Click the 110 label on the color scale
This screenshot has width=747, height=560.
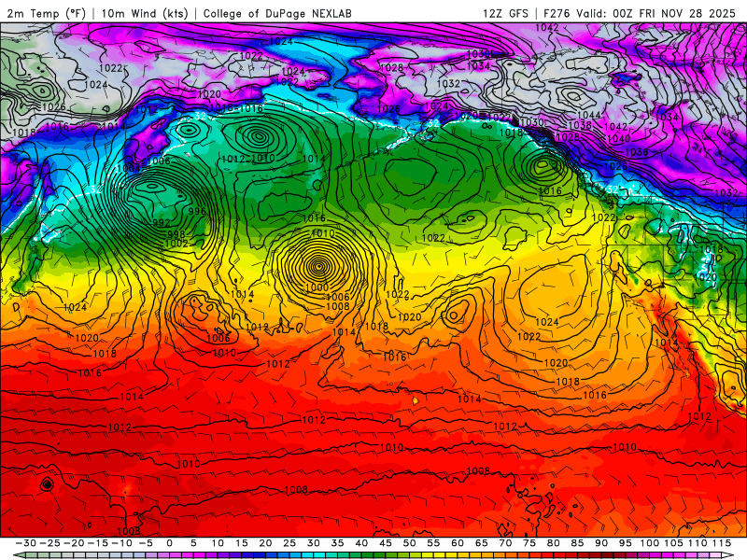(698, 543)
